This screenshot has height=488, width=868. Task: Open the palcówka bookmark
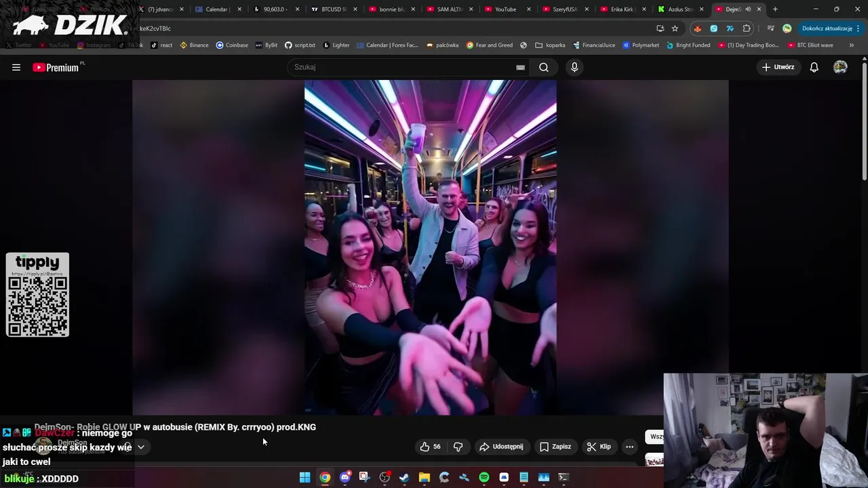(442, 45)
